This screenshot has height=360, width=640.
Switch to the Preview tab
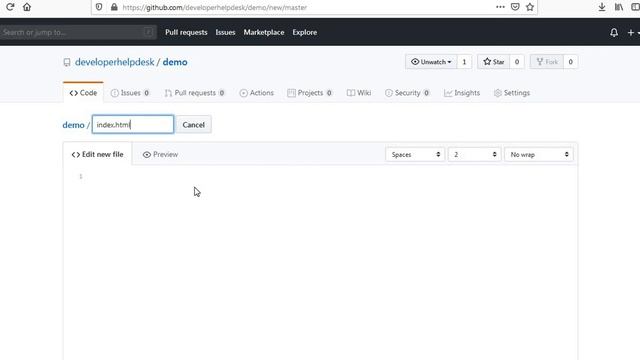pos(160,154)
